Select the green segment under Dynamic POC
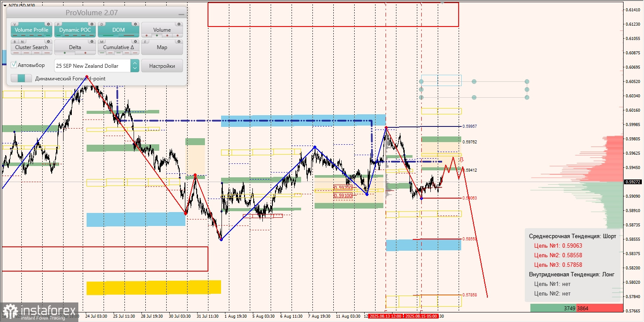Viewport: 644px width, 322px height. pos(58,35)
